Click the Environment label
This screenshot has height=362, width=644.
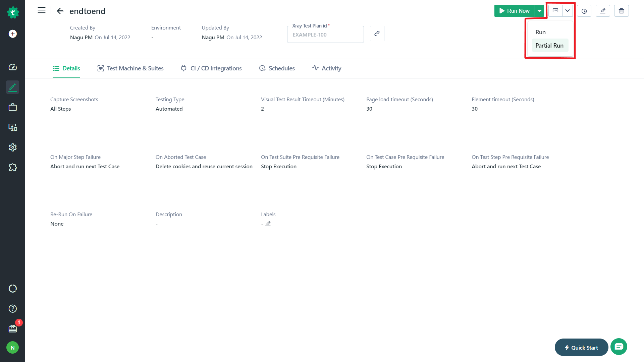click(166, 28)
